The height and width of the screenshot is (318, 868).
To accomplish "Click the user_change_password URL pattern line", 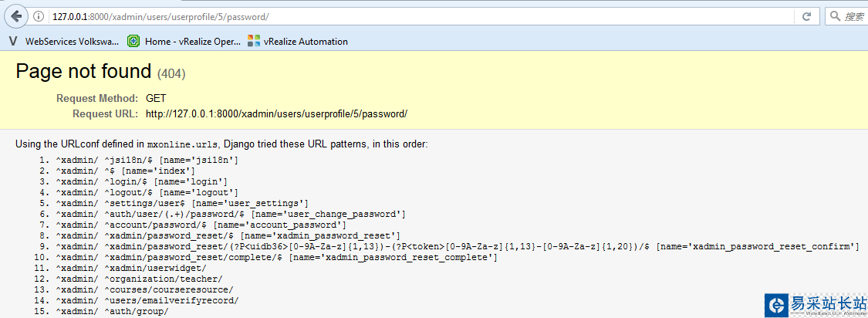I will click(x=231, y=214).
